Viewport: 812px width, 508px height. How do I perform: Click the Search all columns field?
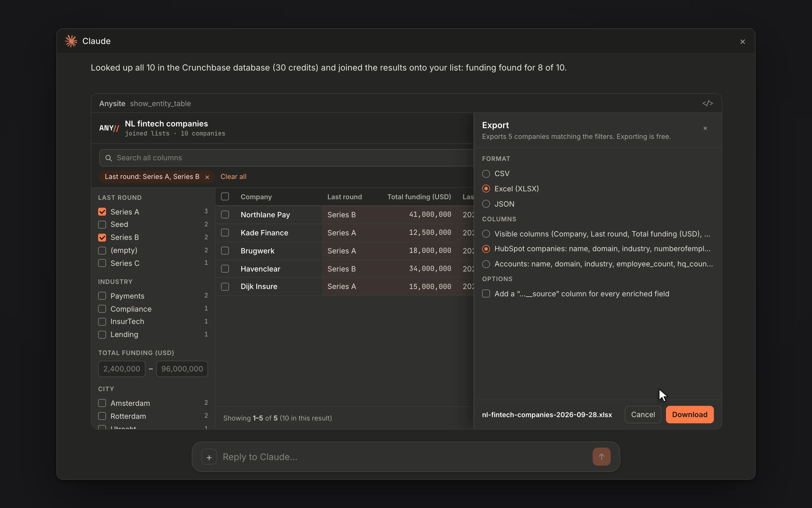pyautogui.click(x=286, y=158)
